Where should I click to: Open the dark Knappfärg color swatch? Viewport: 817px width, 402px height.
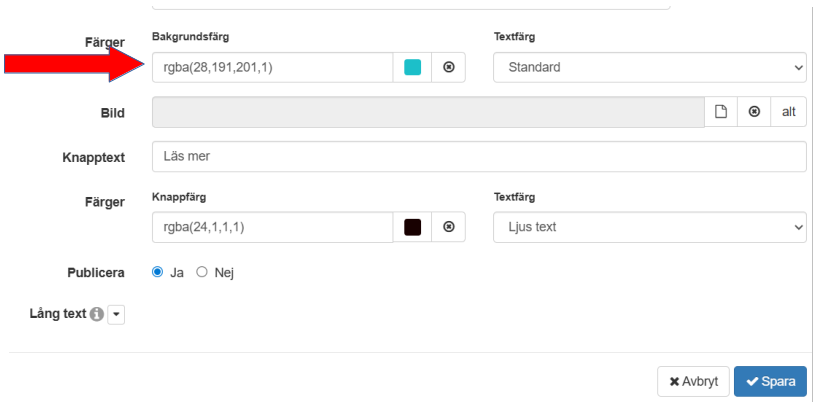pos(412,227)
